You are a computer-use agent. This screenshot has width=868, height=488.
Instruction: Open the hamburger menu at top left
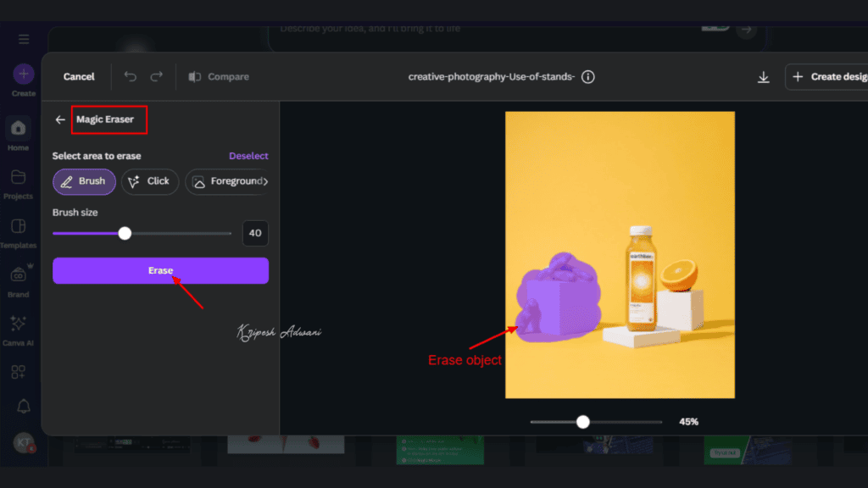click(x=23, y=38)
